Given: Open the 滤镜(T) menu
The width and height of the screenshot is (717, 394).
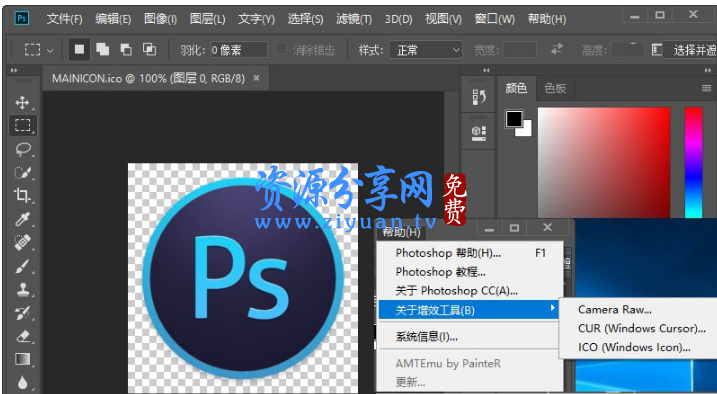Looking at the screenshot, I should pyautogui.click(x=353, y=19).
